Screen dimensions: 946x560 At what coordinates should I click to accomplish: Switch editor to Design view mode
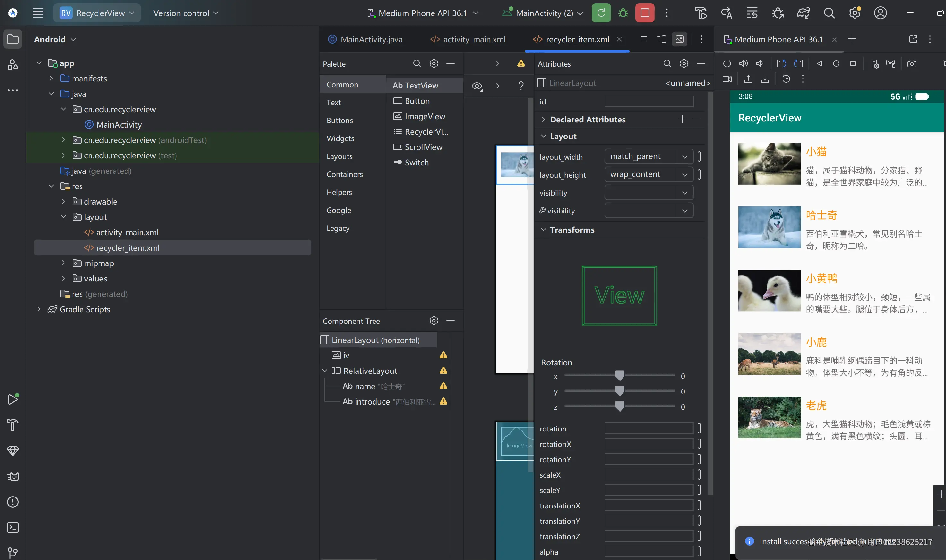pyautogui.click(x=679, y=39)
